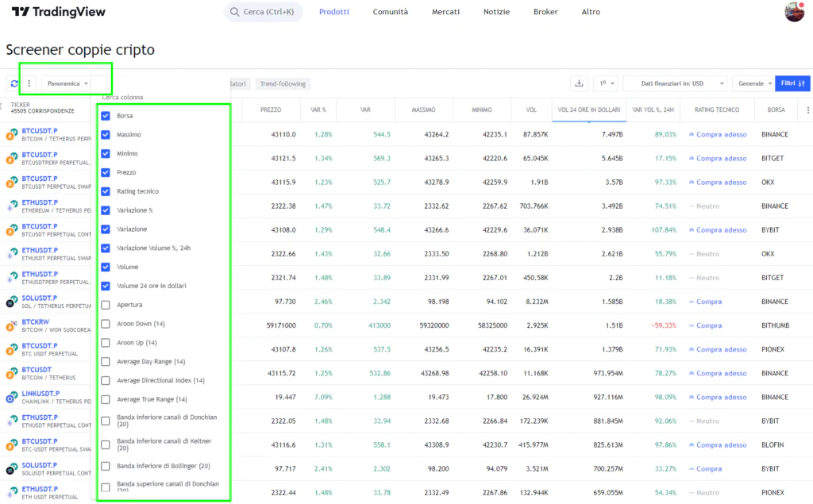Viewport: 813px width, 504px height.
Task: Click the Cerca (Ctrl+K) search field
Action: [x=263, y=12]
